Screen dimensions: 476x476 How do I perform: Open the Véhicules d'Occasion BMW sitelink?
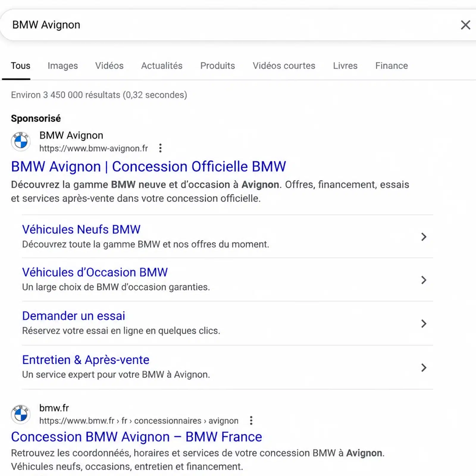[95, 272]
